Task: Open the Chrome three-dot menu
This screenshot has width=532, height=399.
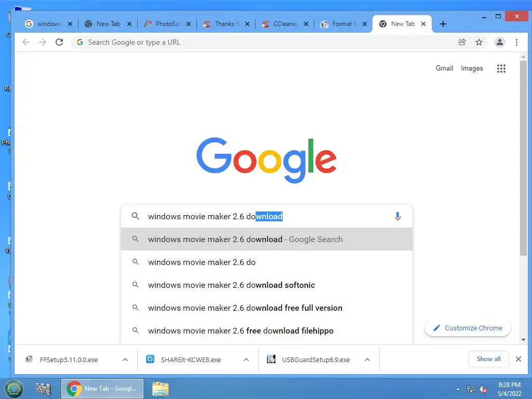Action: click(x=516, y=42)
